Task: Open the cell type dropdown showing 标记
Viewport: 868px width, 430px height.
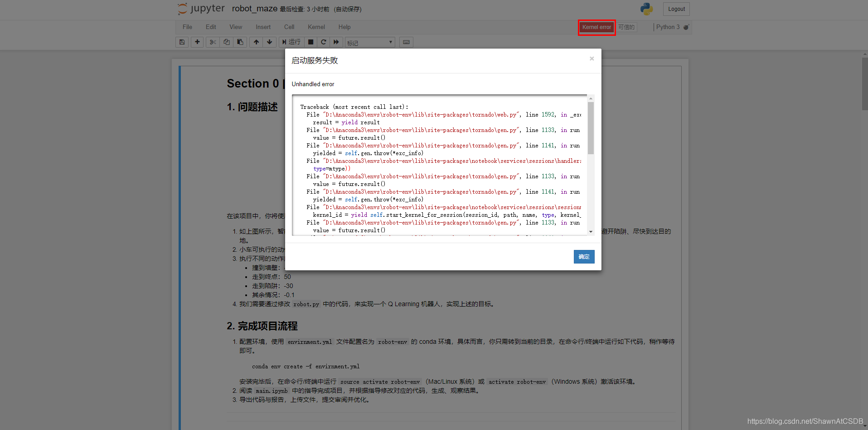Action: click(369, 42)
